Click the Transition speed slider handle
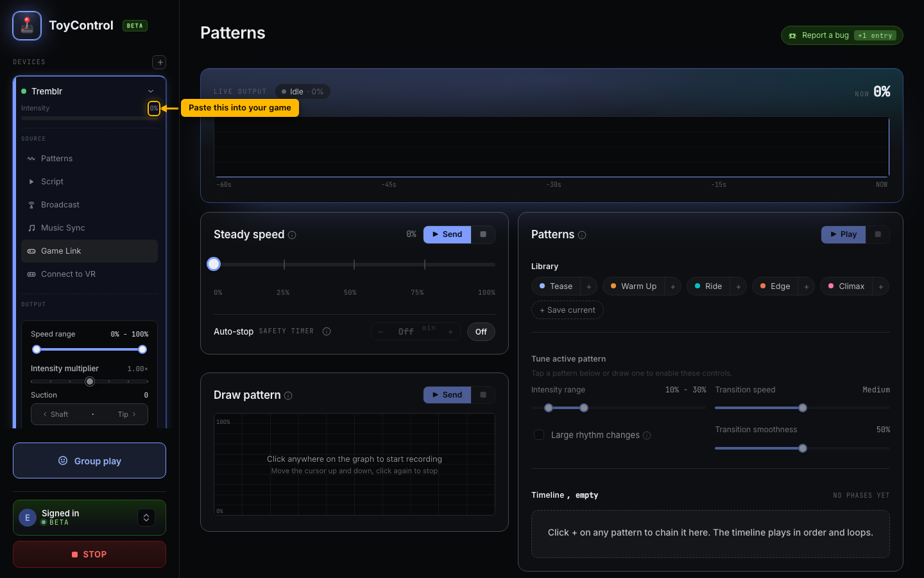The height and width of the screenshot is (578, 924). [x=803, y=408]
